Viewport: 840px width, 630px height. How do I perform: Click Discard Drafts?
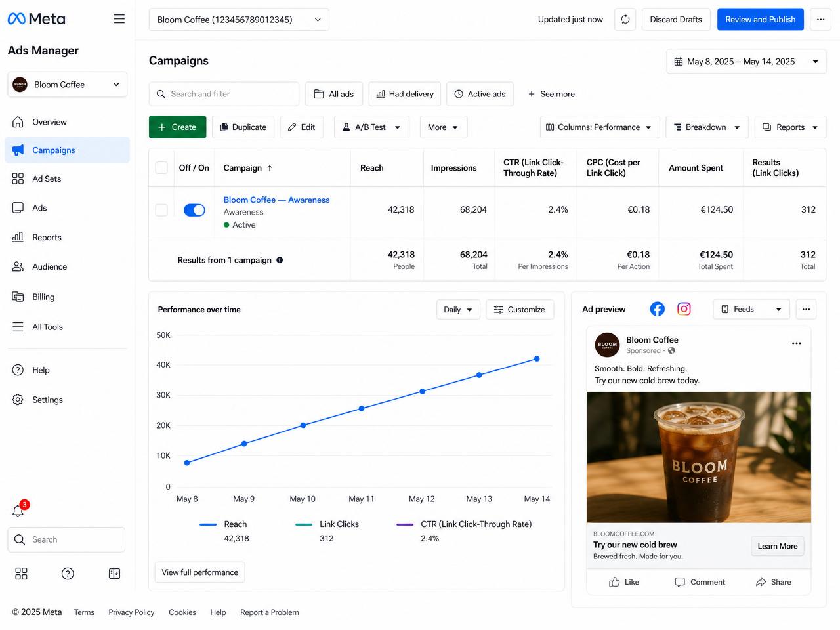click(x=676, y=20)
